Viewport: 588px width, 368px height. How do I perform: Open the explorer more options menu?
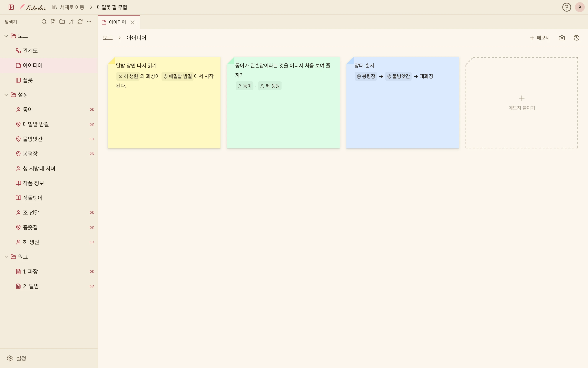pyautogui.click(x=89, y=22)
